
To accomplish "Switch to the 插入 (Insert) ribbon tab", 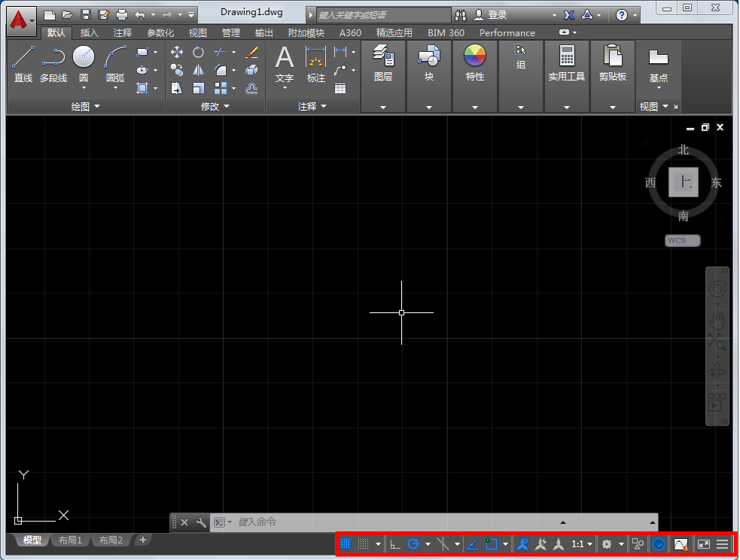I will [89, 33].
